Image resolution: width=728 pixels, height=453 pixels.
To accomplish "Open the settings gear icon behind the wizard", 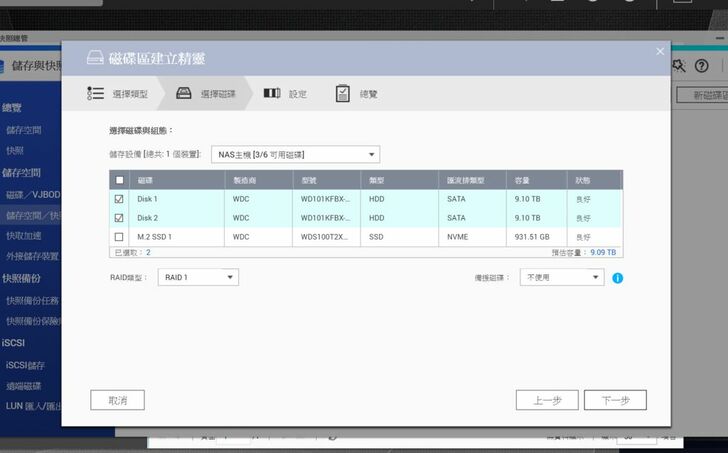I will tap(679, 66).
